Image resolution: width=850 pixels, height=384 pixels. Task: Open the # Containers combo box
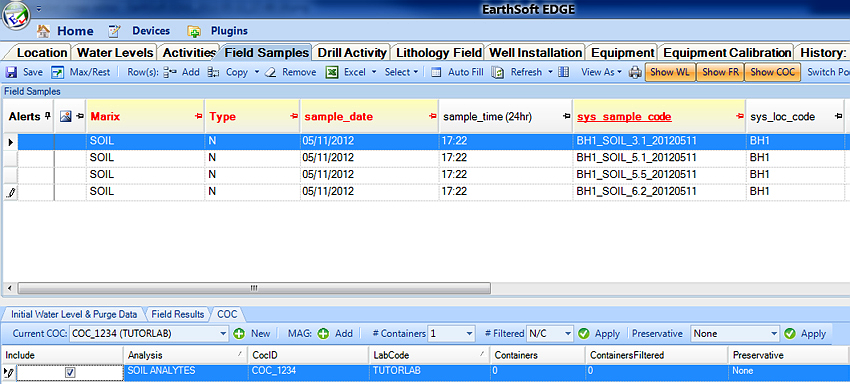(x=451, y=334)
